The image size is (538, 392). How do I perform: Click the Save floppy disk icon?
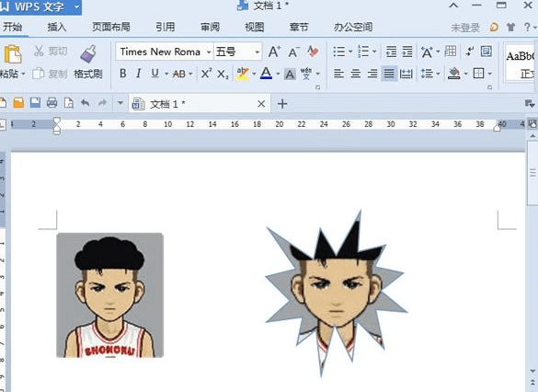(35, 103)
